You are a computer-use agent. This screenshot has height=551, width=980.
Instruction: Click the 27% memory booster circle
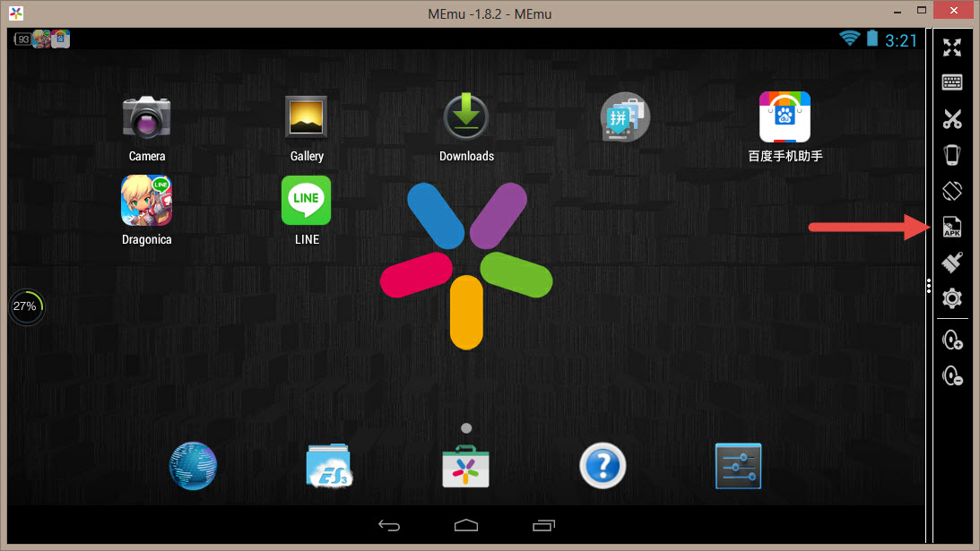(x=26, y=306)
